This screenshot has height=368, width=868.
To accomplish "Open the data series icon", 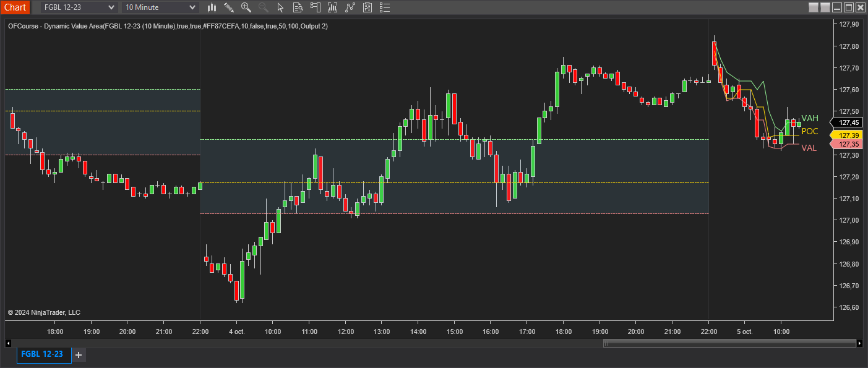I will coord(298,7).
